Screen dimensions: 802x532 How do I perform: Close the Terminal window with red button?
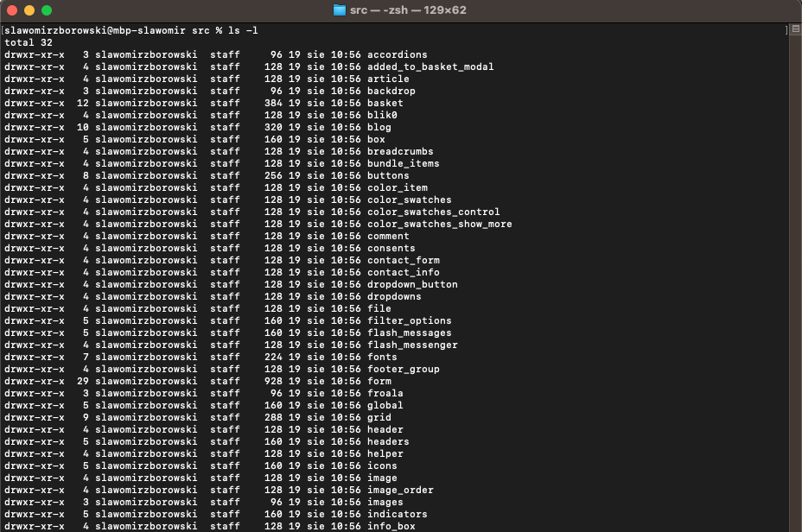coord(11,10)
